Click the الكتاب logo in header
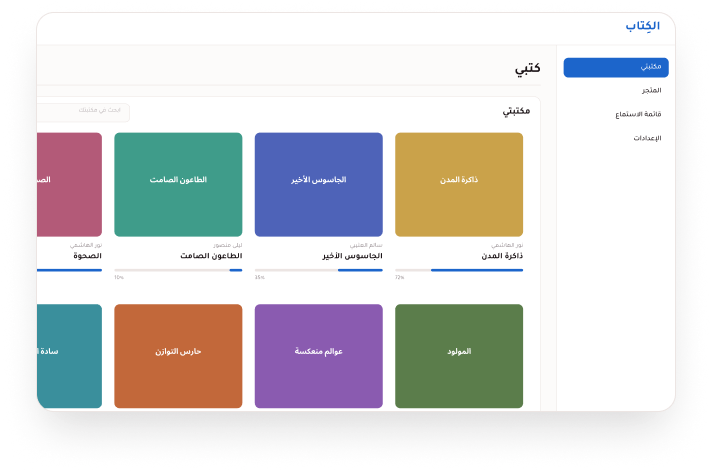This screenshot has height=472, width=712. point(643,26)
